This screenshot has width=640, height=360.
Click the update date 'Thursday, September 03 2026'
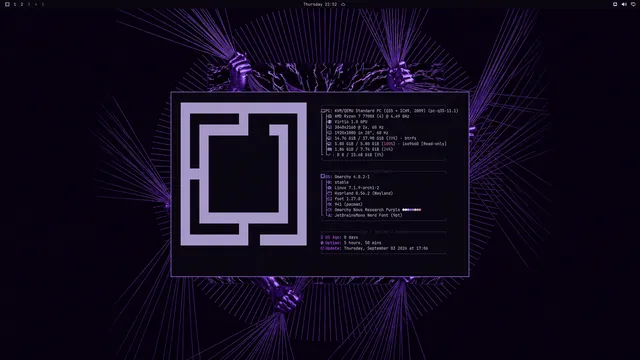click(376, 248)
